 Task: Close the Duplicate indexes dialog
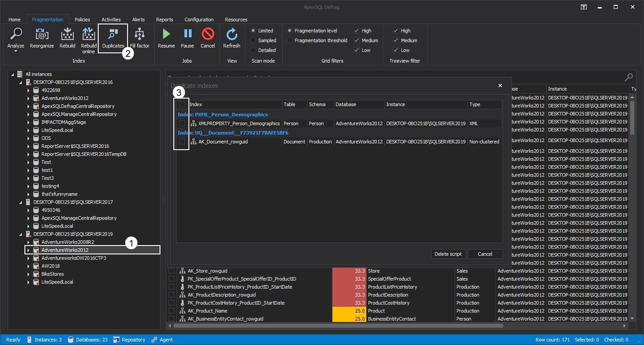500,86
